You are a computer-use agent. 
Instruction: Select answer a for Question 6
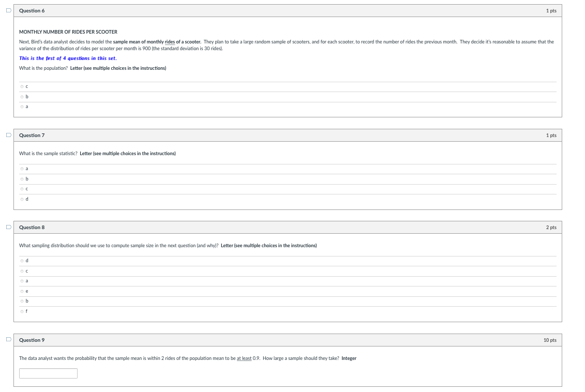(22, 107)
